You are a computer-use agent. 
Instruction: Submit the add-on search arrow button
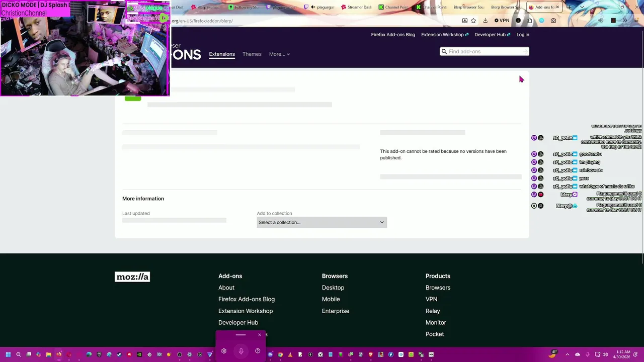point(525,51)
